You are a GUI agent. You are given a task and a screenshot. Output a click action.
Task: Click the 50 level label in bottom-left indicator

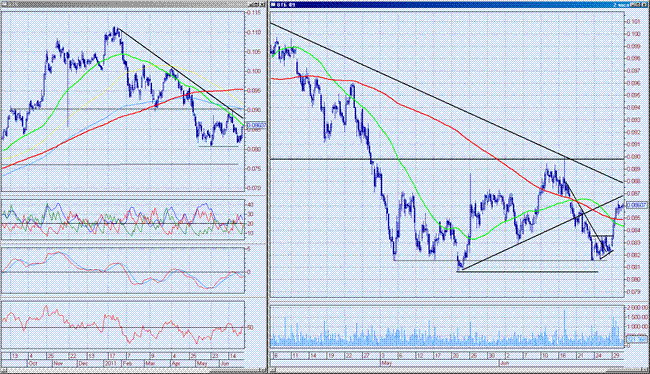pyautogui.click(x=250, y=328)
